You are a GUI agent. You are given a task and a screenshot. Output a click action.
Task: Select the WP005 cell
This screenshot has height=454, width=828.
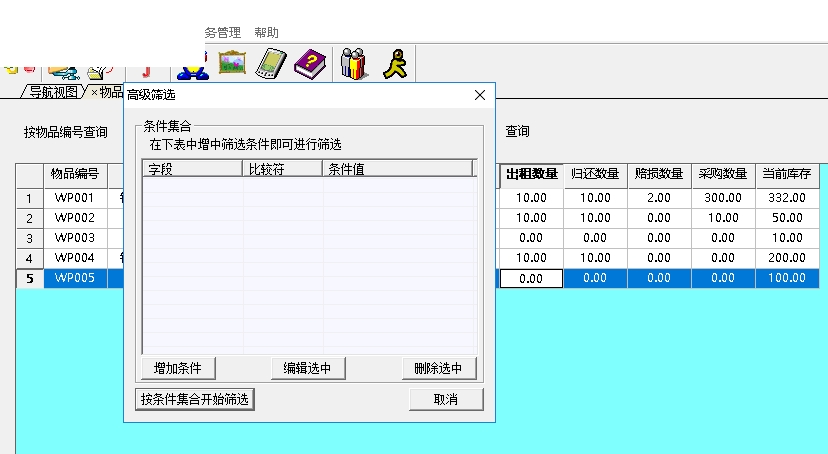pos(75,278)
